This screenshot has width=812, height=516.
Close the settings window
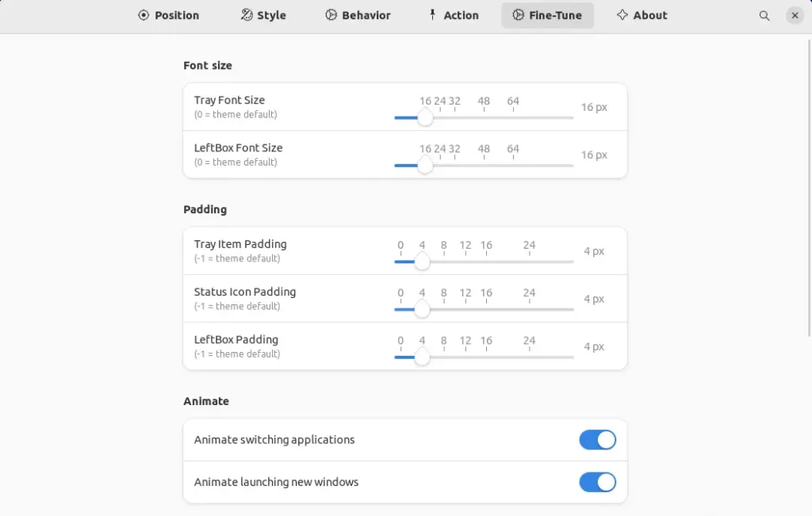(x=795, y=15)
